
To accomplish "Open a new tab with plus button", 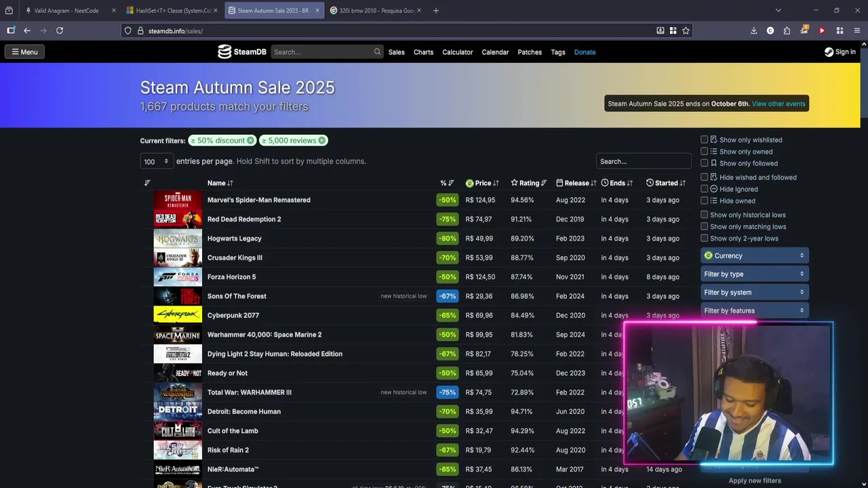I will pos(435,10).
